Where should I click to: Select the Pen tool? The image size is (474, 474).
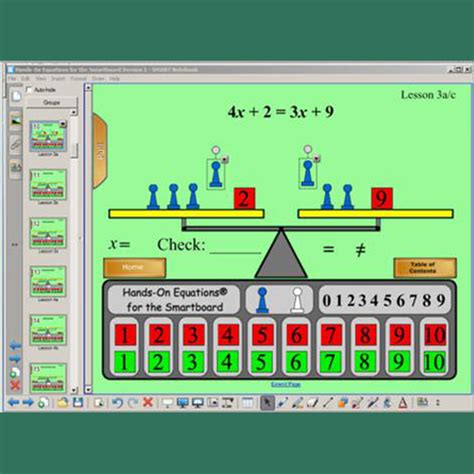(x=283, y=403)
